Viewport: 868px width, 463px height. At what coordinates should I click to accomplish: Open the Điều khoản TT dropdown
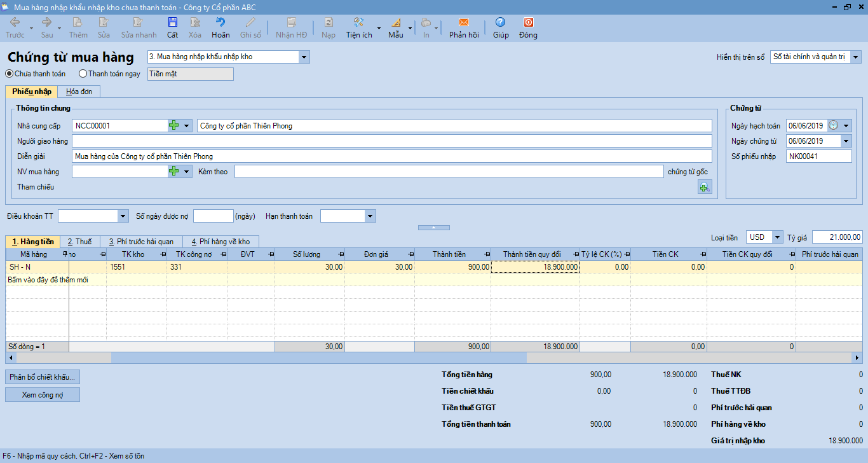coord(123,216)
